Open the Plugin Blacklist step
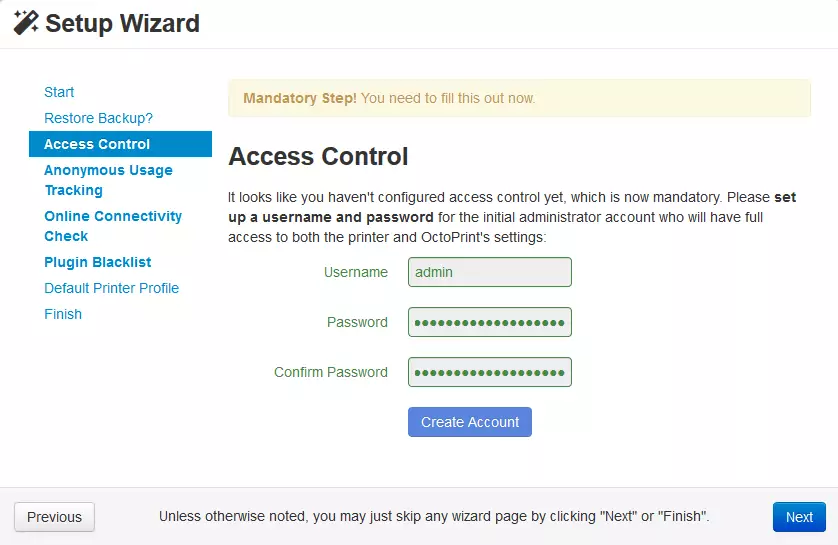838x545 pixels. (98, 262)
